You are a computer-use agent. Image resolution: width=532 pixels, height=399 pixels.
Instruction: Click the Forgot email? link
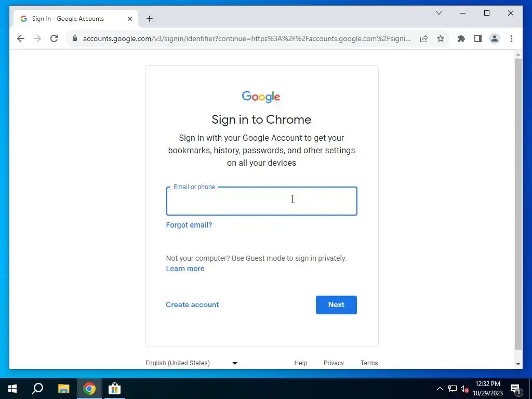click(189, 225)
